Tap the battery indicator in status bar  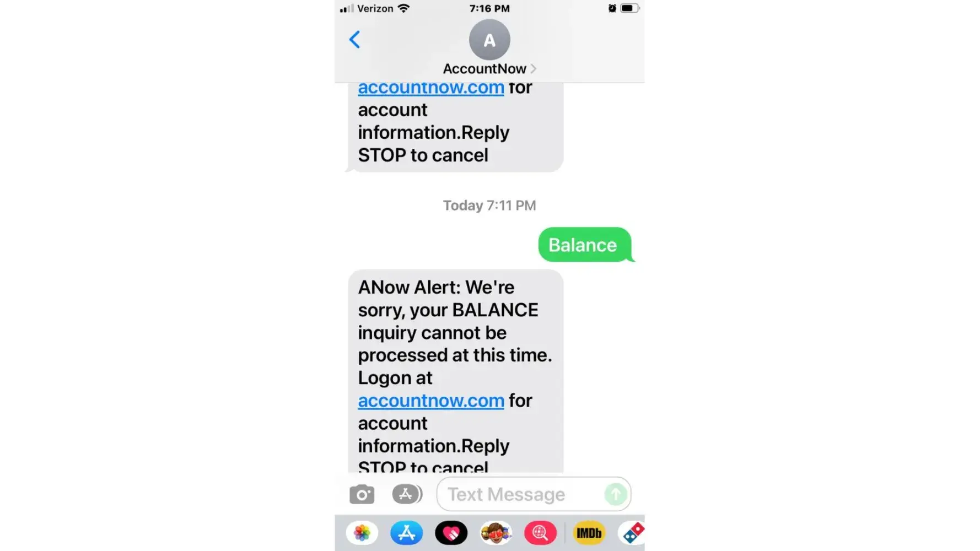[630, 8]
